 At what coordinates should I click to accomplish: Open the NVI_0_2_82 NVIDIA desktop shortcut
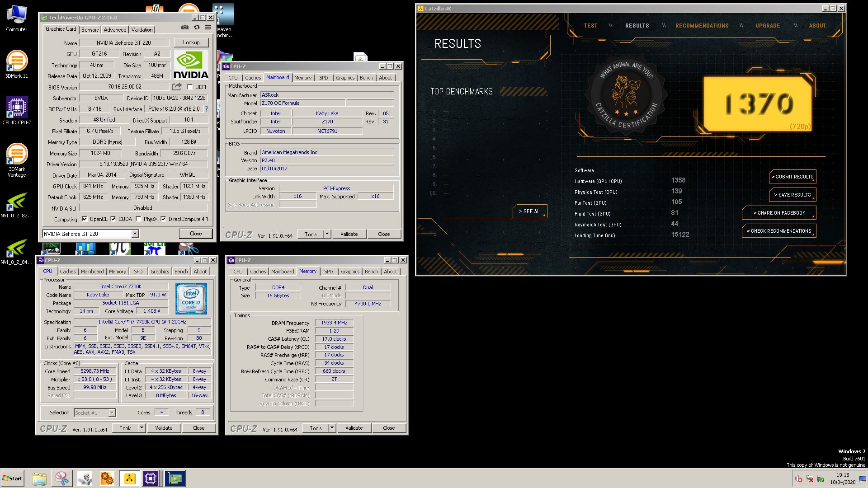[x=17, y=206]
